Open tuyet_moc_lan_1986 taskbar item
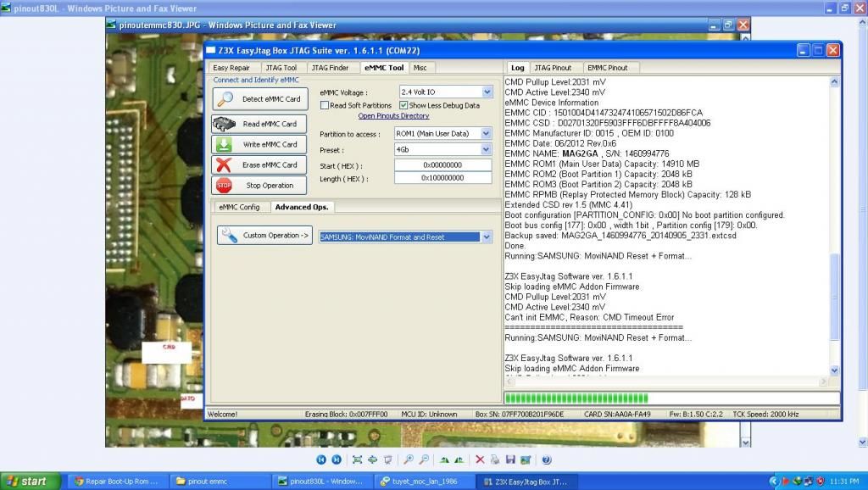Image resolution: width=868 pixels, height=490 pixels. point(424,482)
